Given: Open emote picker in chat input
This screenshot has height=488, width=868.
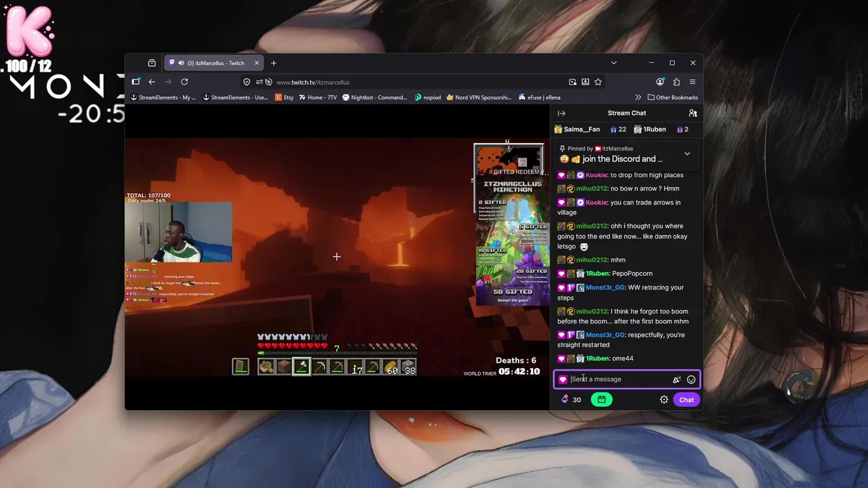Looking at the screenshot, I should pyautogui.click(x=691, y=380).
